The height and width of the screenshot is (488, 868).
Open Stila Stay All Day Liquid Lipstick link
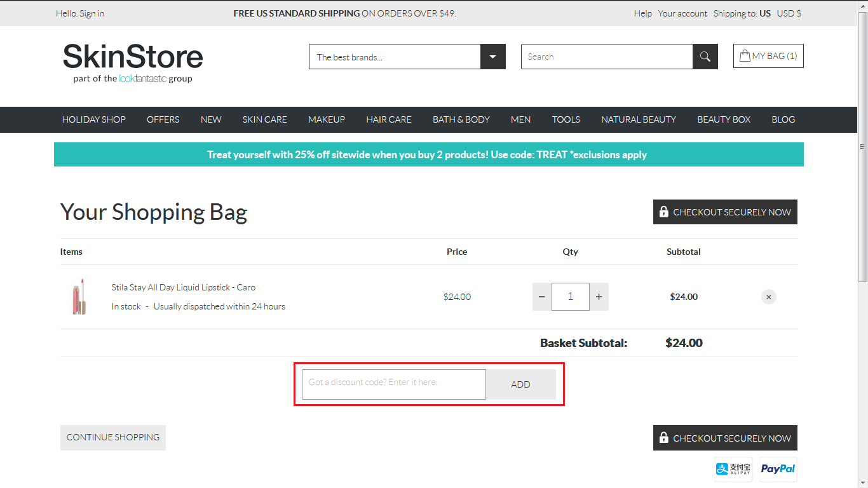(x=184, y=287)
